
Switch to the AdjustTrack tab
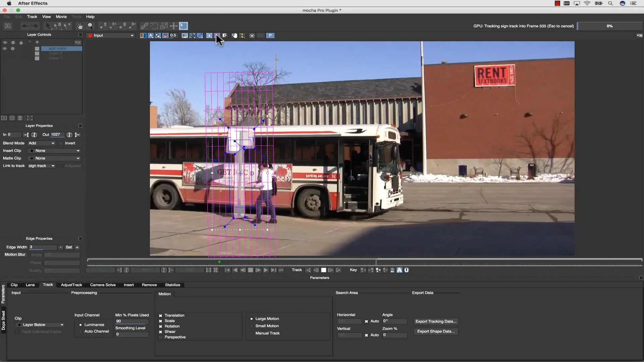(x=71, y=285)
